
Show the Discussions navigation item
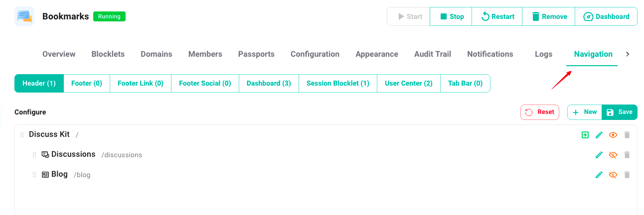tap(613, 155)
